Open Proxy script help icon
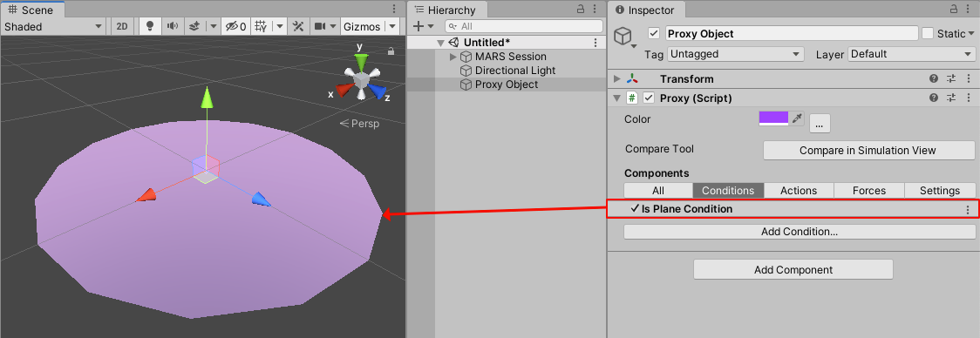 point(934,98)
